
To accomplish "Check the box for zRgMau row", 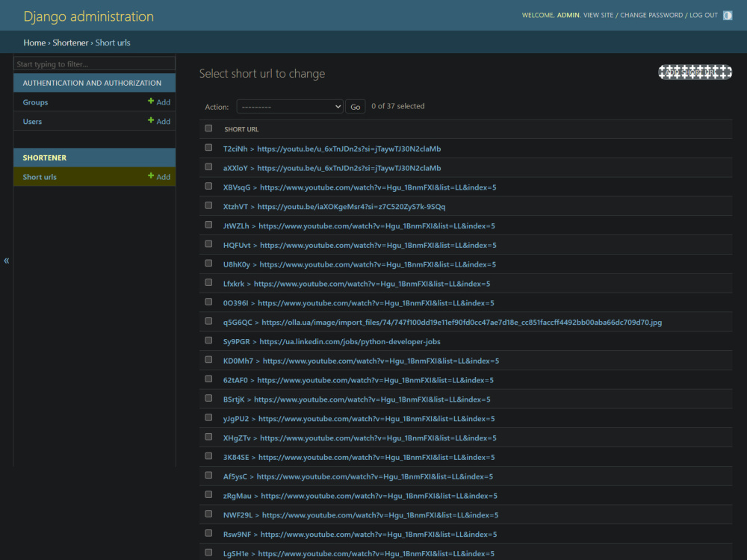I will (x=208, y=494).
